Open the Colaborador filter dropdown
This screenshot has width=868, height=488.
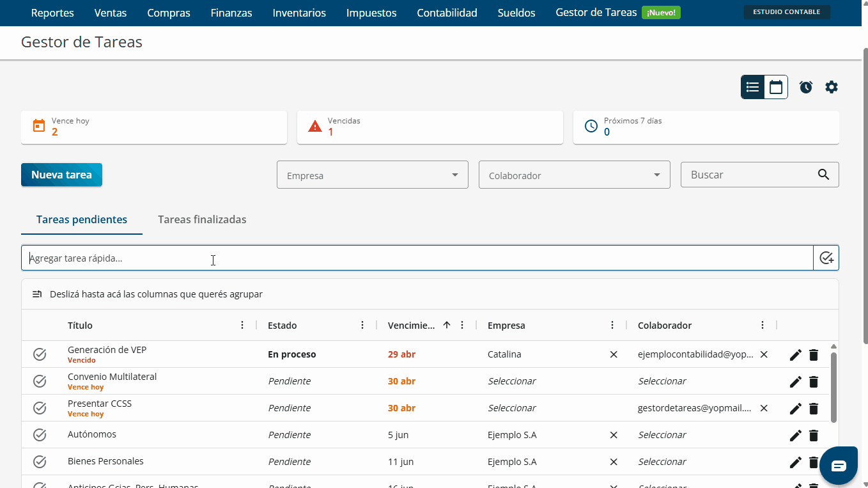pyautogui.click(x=575, y=175)
